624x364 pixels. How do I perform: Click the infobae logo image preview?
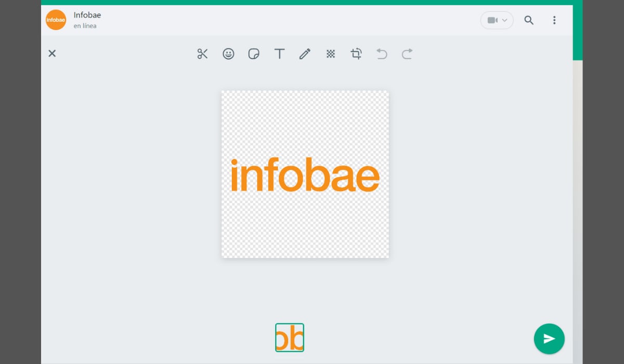(305, 174)
